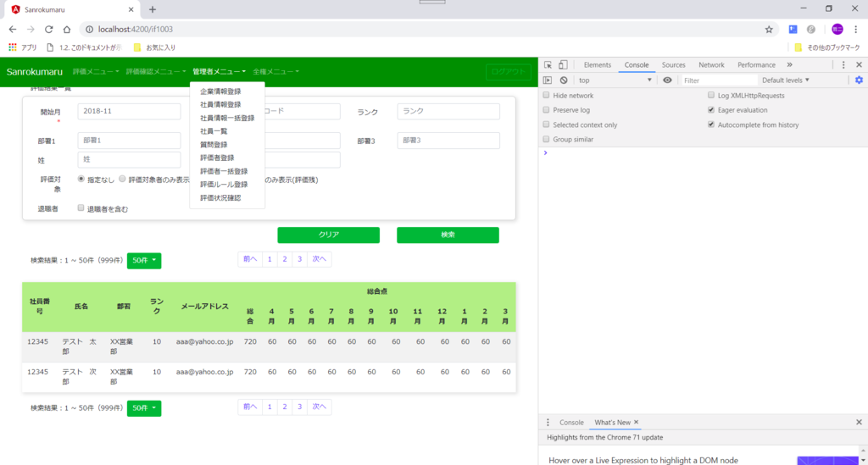Screen dimensions: 868x465
Task: Close the bottom DevTools drawer
Action: [860, 423]
